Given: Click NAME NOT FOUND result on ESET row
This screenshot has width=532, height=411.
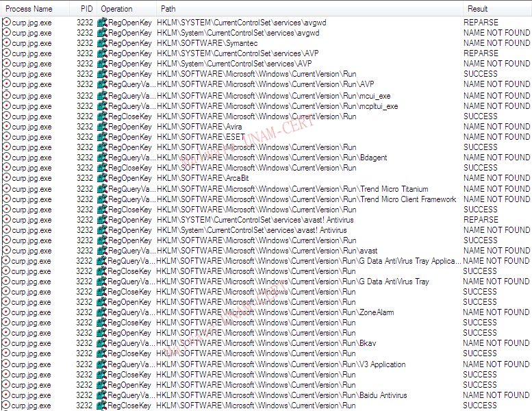Looking at the screenshot, I should coord(496,137).
